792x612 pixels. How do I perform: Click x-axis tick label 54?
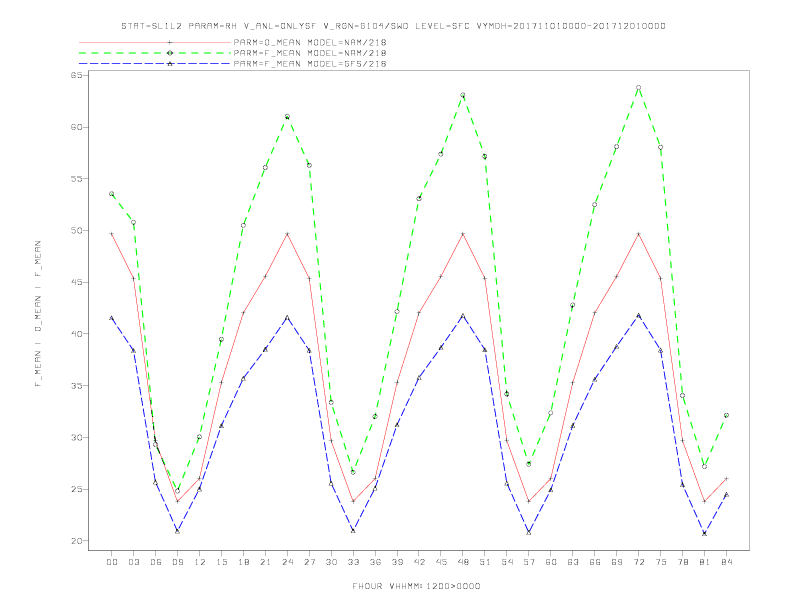pyautogui.click(x=507, y=562)
